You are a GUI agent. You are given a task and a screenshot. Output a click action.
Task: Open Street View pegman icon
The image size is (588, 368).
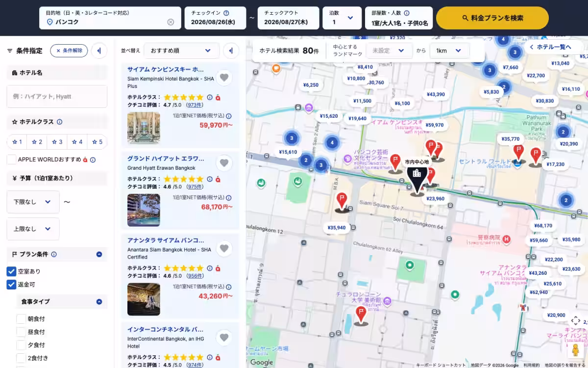pyautogui.click(x=576, y=350)
